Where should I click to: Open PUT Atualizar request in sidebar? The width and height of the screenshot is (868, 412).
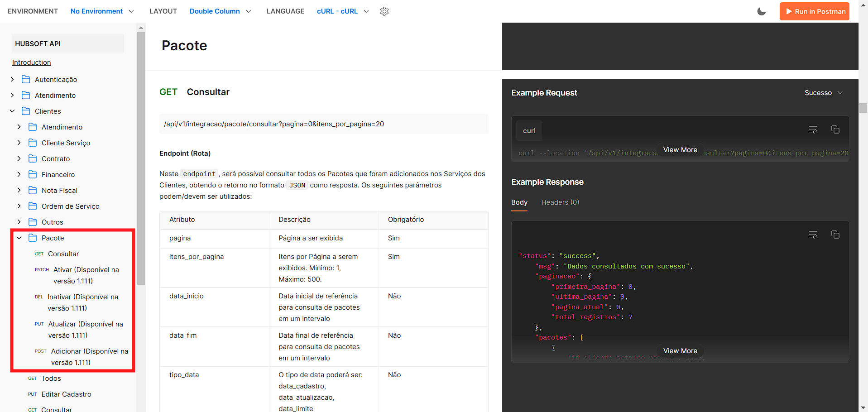coord(79,330)
